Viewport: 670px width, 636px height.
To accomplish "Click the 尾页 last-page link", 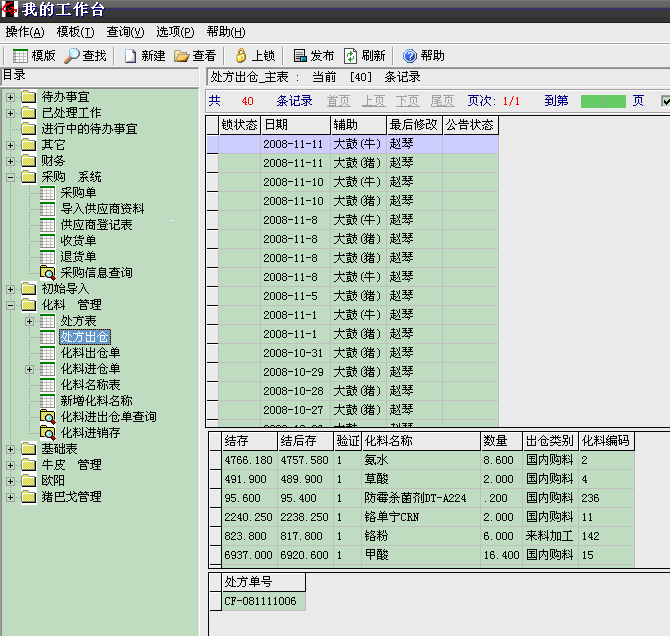I will (442, 101).
